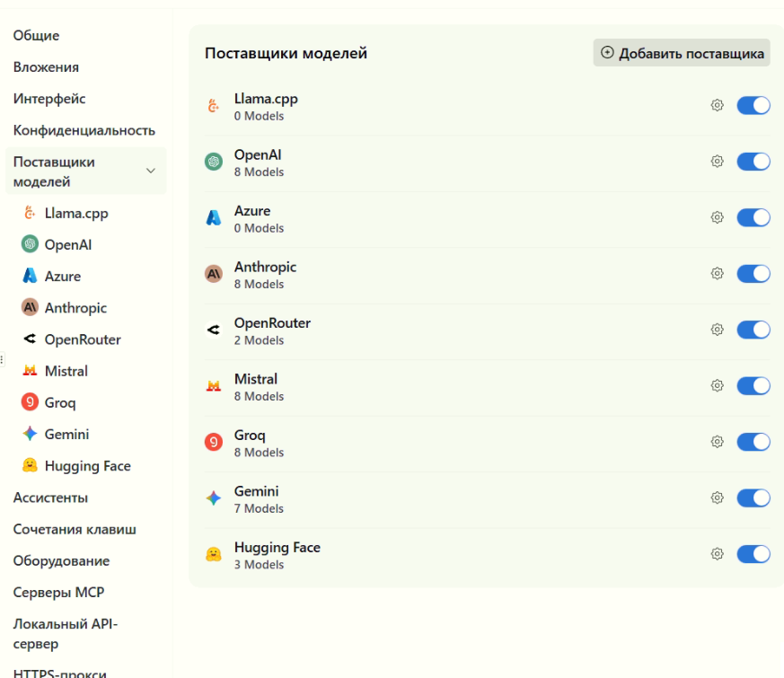Click "0 Models" under Azure
Viewport: 784px width, 678px height.
click(x=259, y=228)
